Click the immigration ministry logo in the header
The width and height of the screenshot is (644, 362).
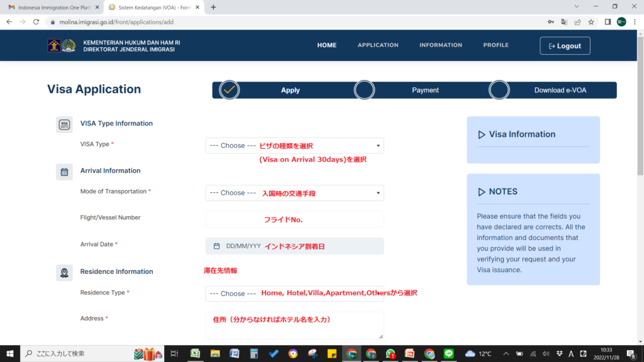(55, 45)
